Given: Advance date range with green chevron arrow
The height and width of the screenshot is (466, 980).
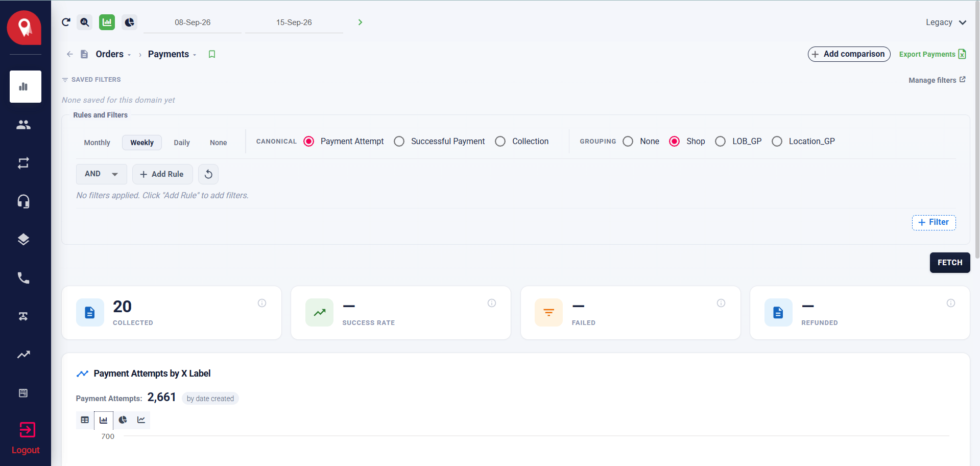Looking at the screenshot, I should click(360, 22).
